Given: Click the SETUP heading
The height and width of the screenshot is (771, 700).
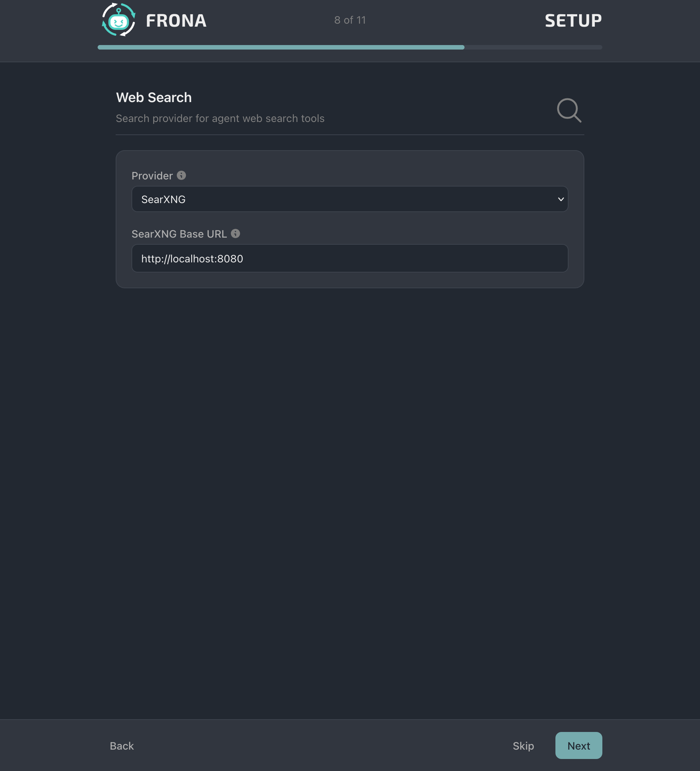Looking at the screenshot, I should pyautogui.click(x=573, y=20).
